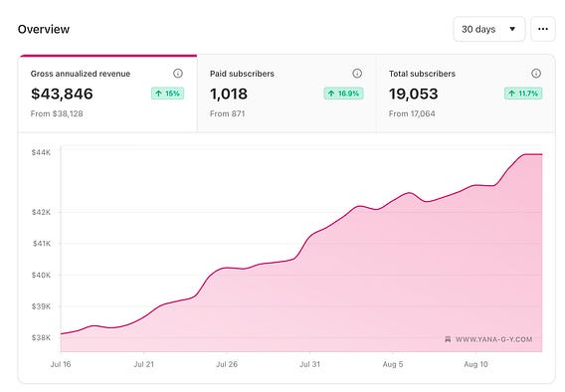Click the Aug 5 date on chart axis

393,364
